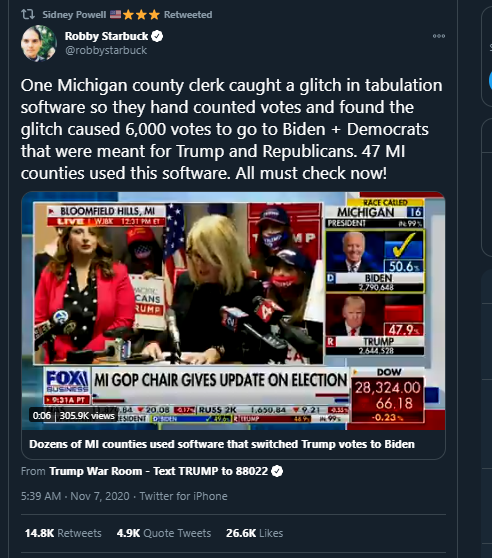The image size is (492, 558).
Task: View the 4.9K Quote Tweets list
Action: pos(164,533)
